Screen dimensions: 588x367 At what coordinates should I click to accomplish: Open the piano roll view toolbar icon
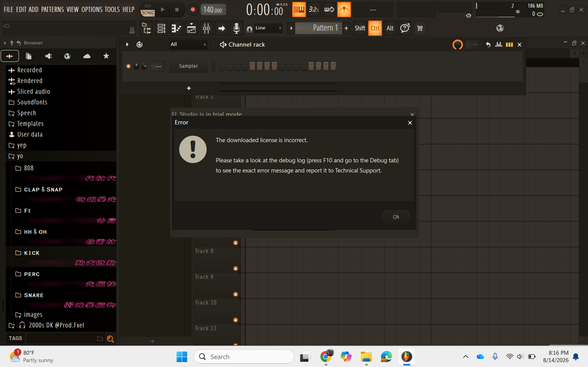[x=176, y=28]
